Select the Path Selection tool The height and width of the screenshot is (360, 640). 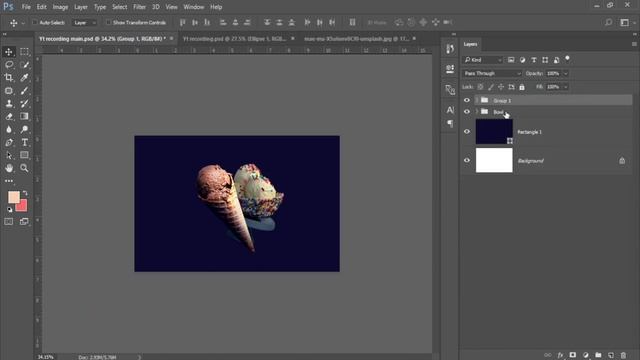click(x=9, y=156)
